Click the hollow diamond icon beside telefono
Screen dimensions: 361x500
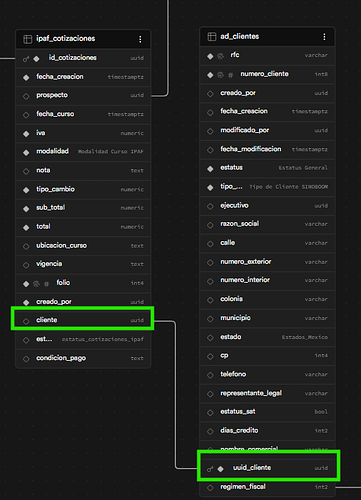(210, 375)
